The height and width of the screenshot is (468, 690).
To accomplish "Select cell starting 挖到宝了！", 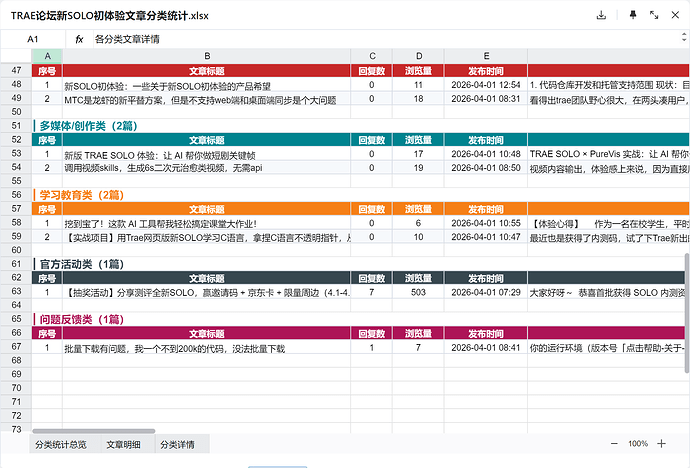I will tap(207, 223).
